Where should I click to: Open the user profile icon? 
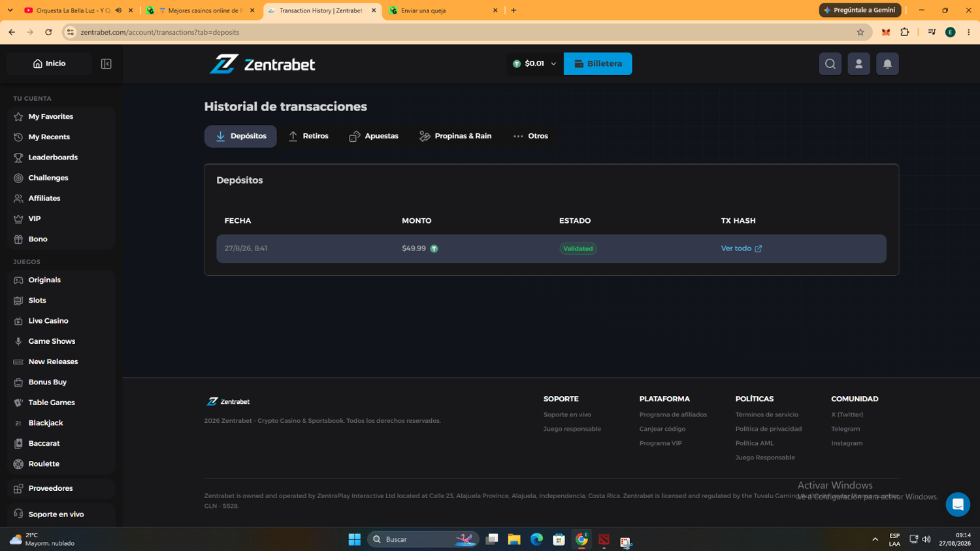[x=859, y=64]
